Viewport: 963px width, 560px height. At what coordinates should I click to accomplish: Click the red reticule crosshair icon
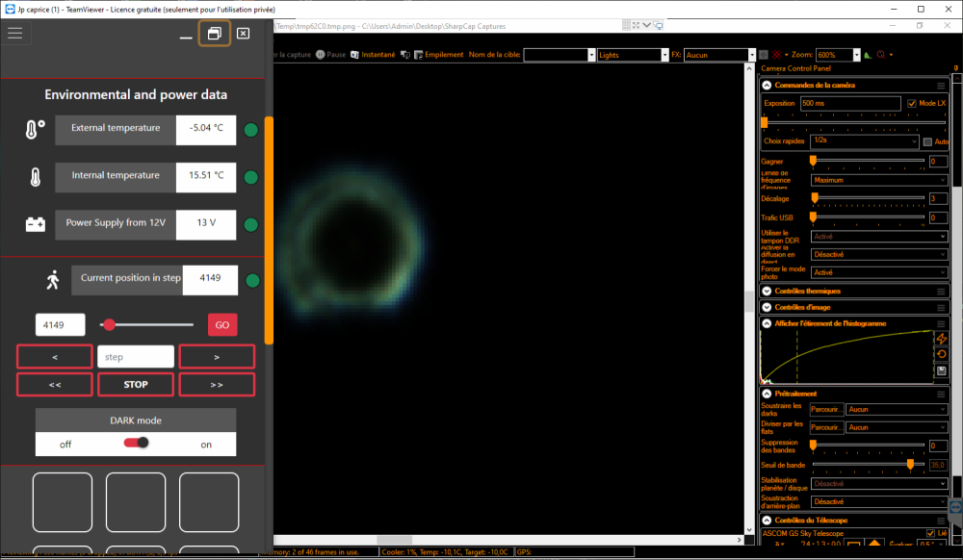pyautogui.click(x=776, y=55)
